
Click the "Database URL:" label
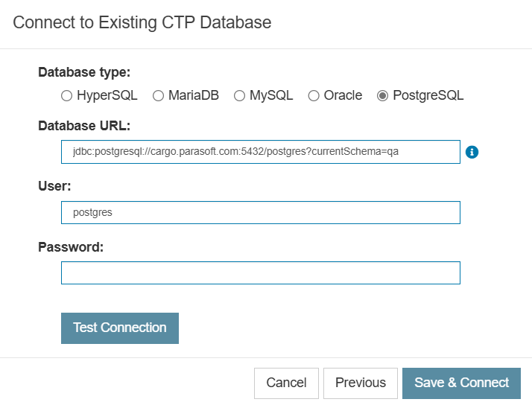pyautogui.click(x=84, y=126)
